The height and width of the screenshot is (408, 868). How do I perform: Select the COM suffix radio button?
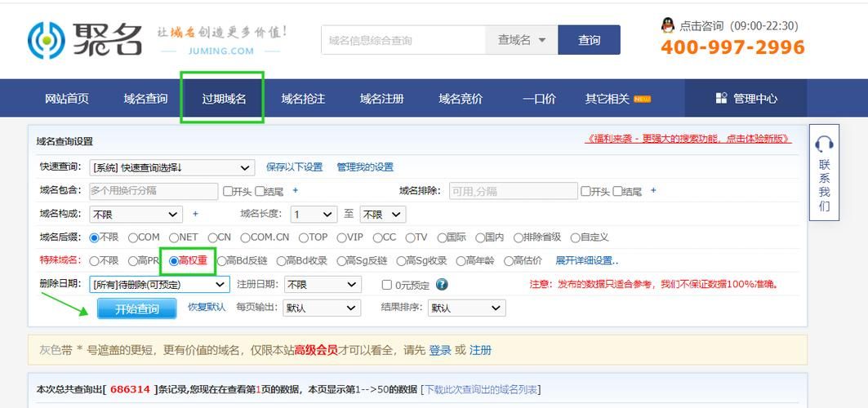pos(133,237)
